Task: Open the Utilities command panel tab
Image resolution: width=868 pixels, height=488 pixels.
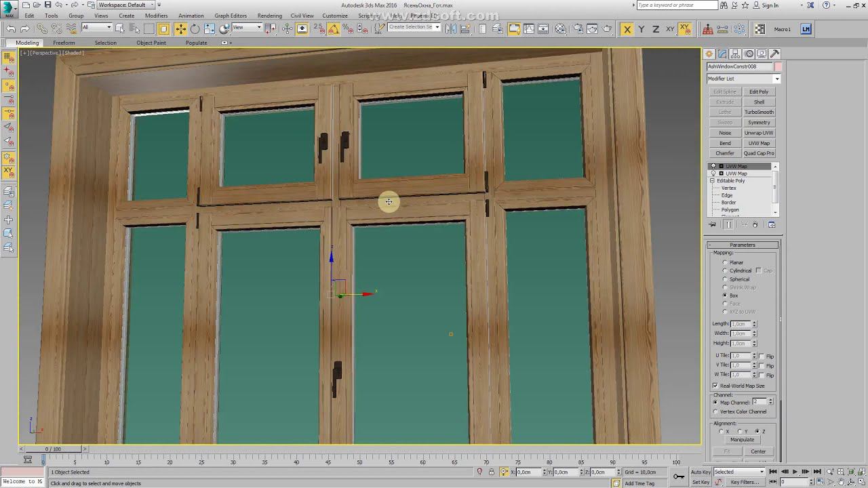Action: [775, 54]
